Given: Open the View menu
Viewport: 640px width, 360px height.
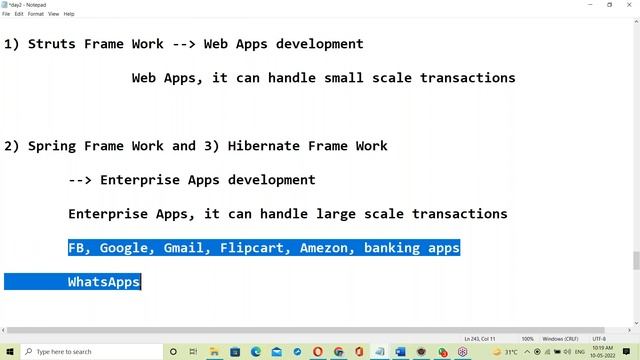Looking at the screenshot, I should coord(53,14).
